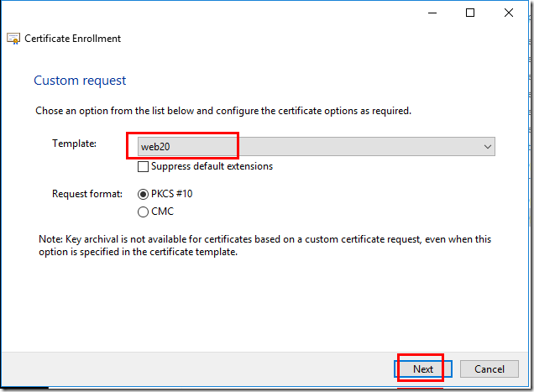Click the Certificate Enrollment title bar icon
This screenshot has height=392, width=534.
[x=13, y=39]
